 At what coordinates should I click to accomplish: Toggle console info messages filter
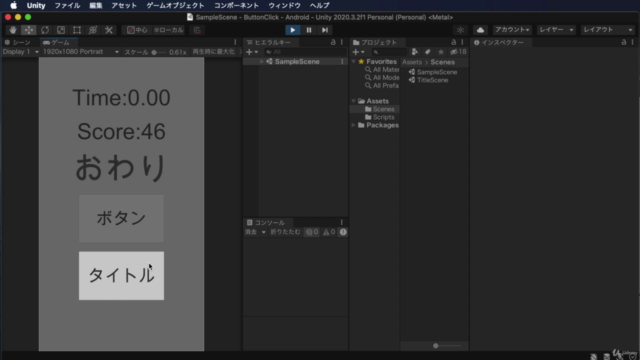coord(312,232)
